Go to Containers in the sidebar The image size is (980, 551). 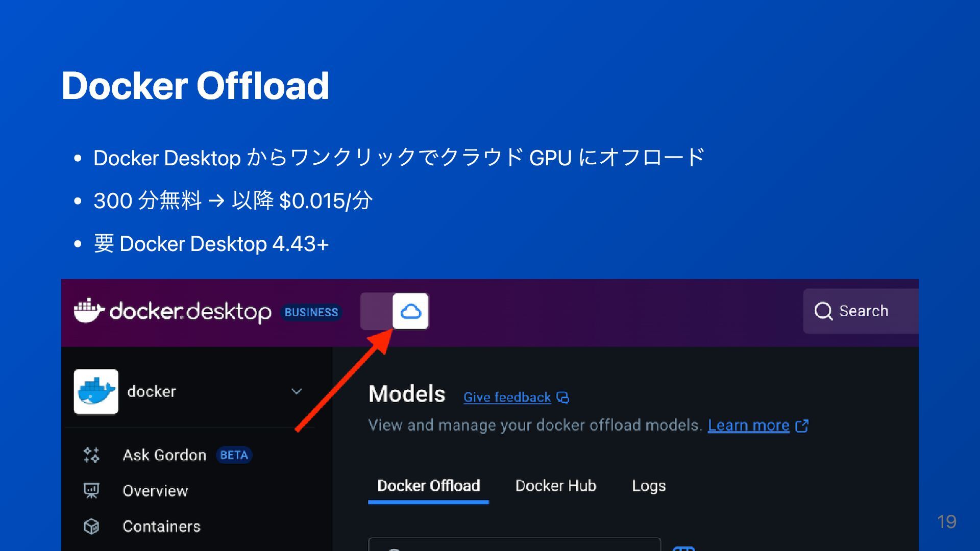pos(161,526)
